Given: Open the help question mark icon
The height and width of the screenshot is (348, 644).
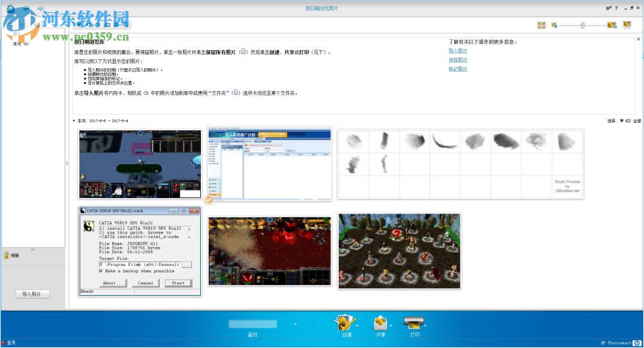Looking at the screenshot, I should coord(616,8).
